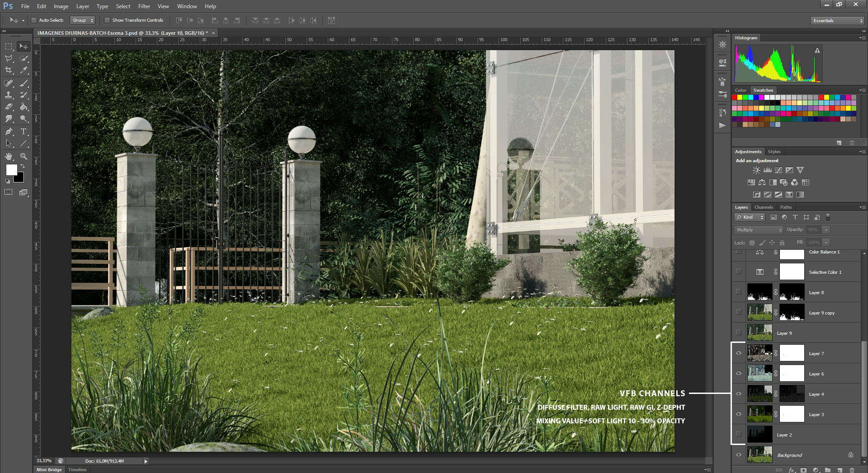Switch to the Styles tab
Image resolution: width=868 pixels, height=473 pixels.
(774, 152)
